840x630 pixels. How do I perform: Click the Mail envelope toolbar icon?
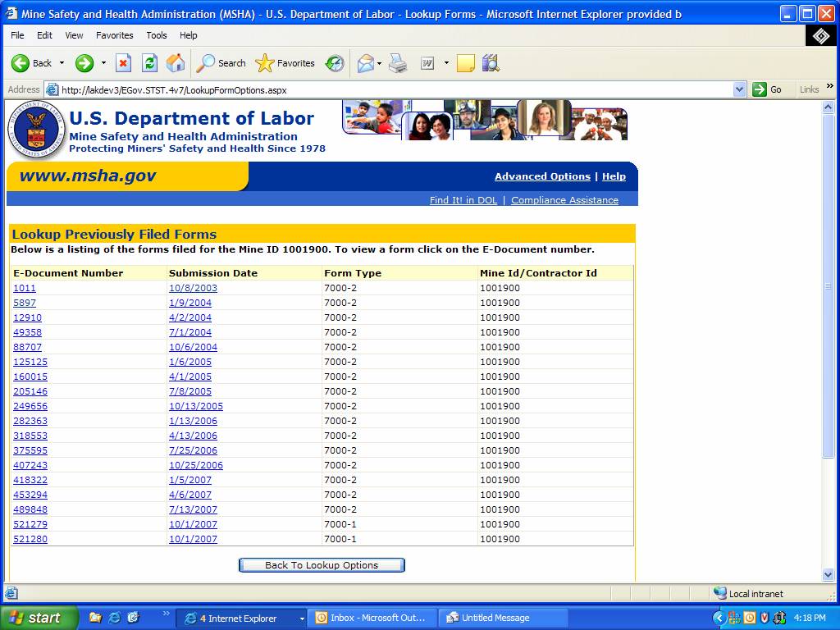[365, 63]
